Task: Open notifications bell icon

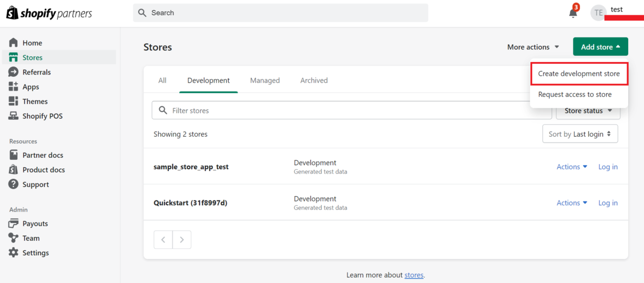Action: click(573, 13)
